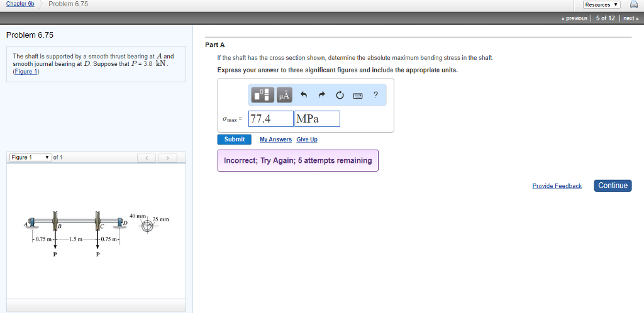Click the 77.4 value input field
Screen dimensions: 644x313
[271, 119]
